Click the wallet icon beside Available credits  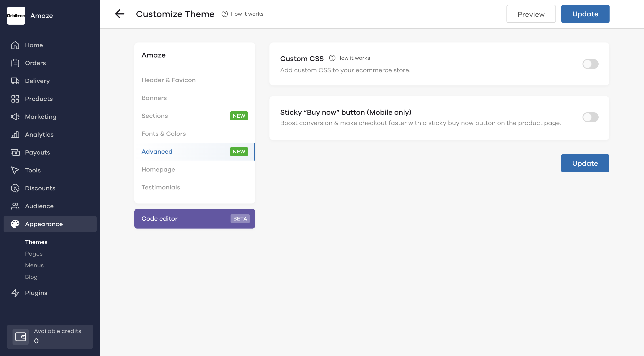[x=21, y=337]
